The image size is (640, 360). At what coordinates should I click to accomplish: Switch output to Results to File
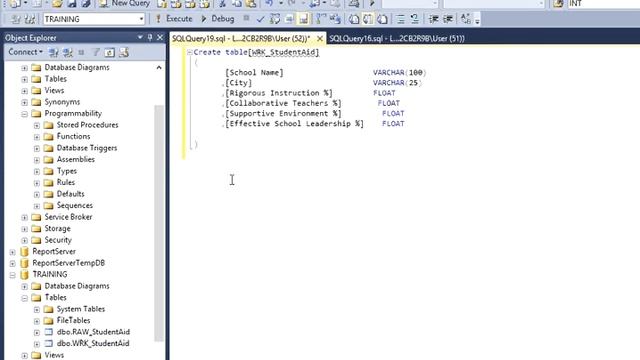(x=382, y=19)
